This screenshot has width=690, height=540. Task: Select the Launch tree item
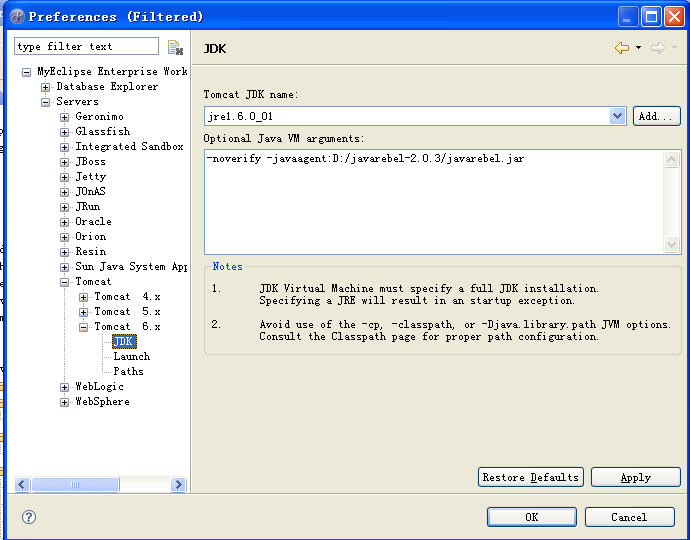pyautogui.click(x=132, y=356)
